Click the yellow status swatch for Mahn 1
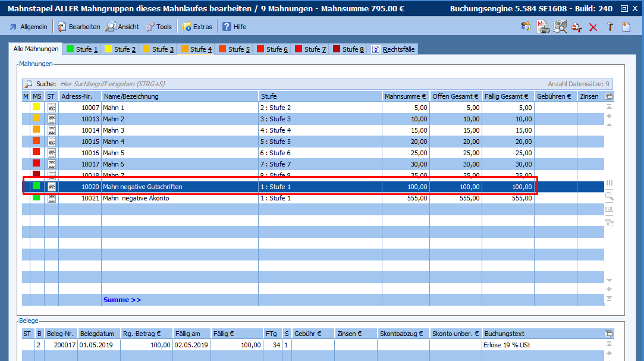Screen dimensions: 644x361 (36, 108)
